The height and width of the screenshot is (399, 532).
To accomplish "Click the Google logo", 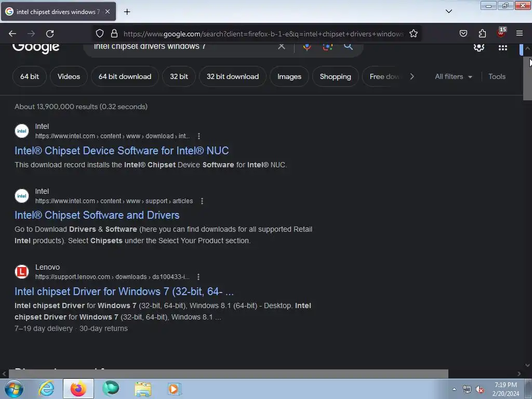I will click(36, 48).
